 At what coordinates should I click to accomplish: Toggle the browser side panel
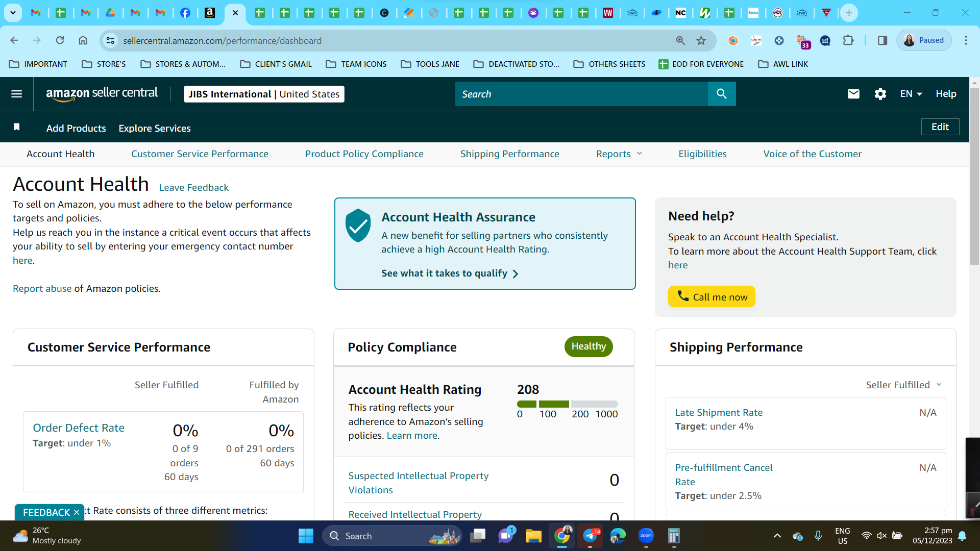(x=883, y=40)
